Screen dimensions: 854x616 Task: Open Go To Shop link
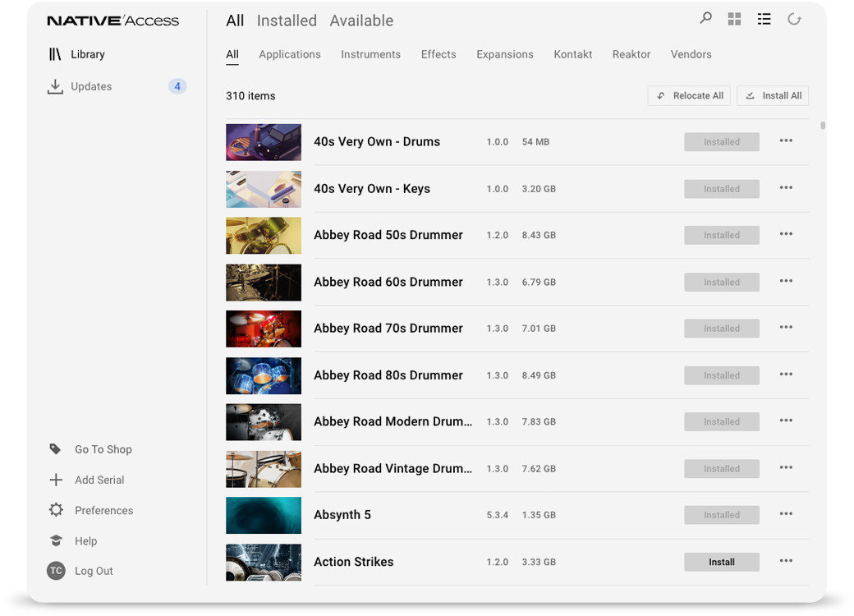click(x=103, y=449)
